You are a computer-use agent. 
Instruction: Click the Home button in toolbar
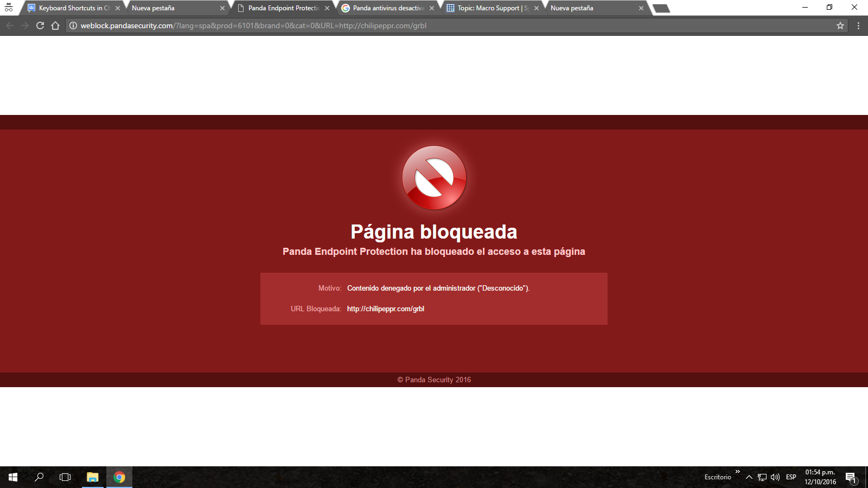click(x=55, y=25)
